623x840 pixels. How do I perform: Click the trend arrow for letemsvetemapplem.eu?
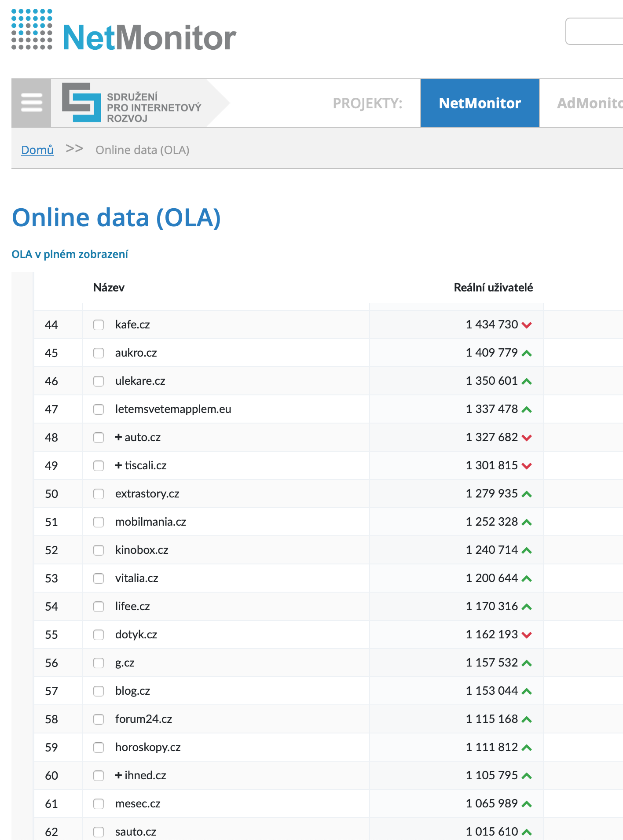[x=527, y=409]
